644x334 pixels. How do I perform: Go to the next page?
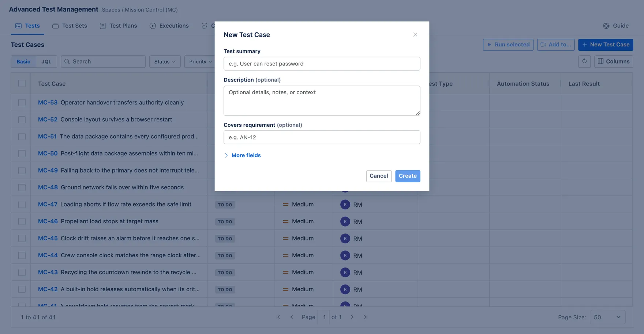352,317
